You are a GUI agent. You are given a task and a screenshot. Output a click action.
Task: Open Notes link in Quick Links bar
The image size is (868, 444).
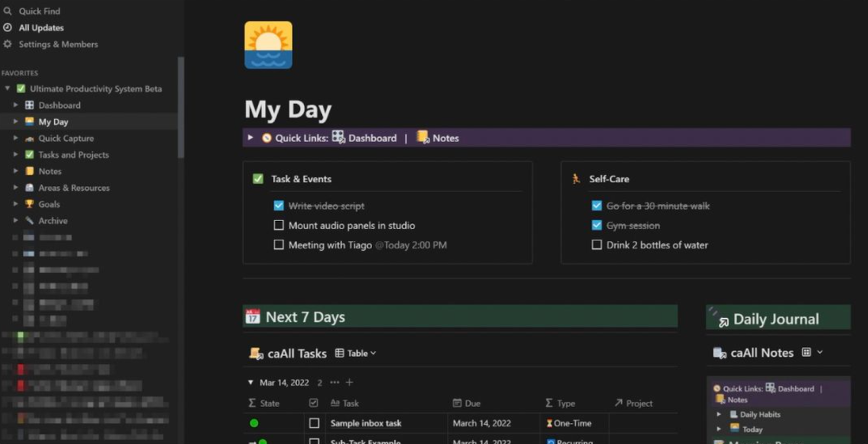pos(445,138)
